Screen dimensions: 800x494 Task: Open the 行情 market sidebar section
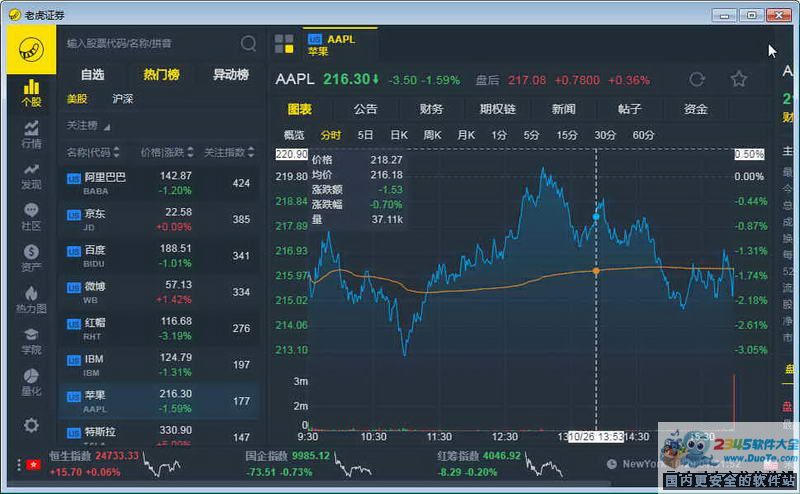pyautogui.click(x=31, y=135)
